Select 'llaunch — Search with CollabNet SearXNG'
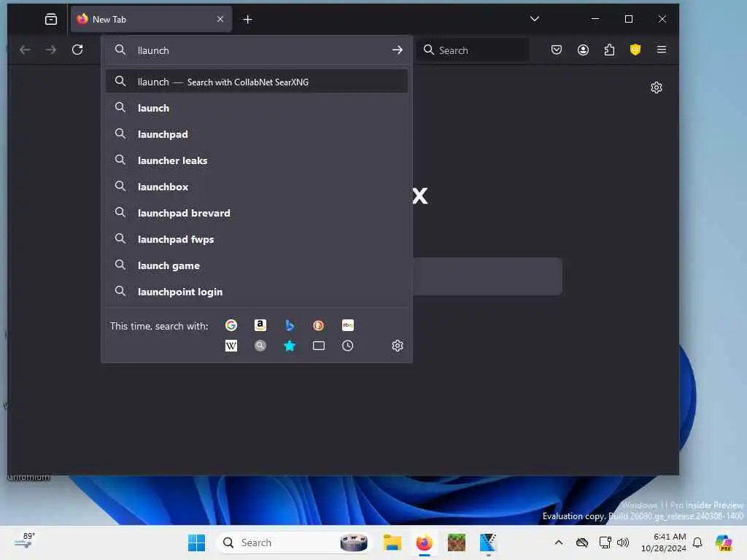Viewport: 747px width, 560px height. pos(257,82)
